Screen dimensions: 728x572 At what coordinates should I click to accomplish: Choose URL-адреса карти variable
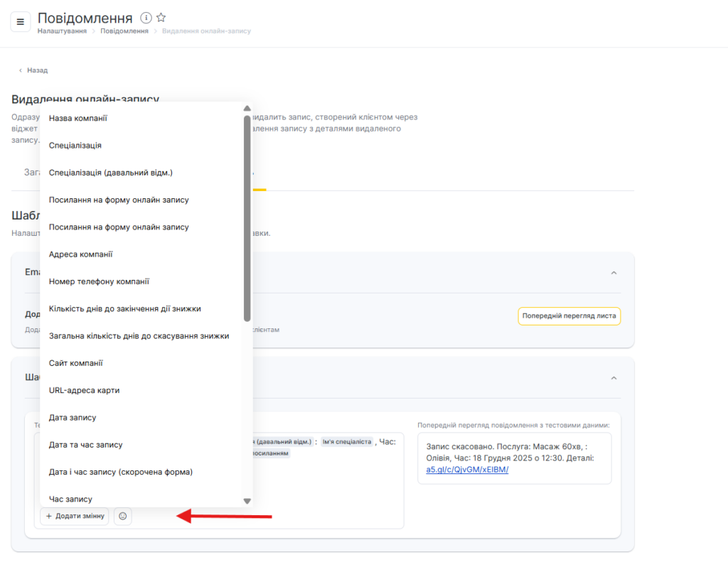pyautogui.click(x=84, y=390)
